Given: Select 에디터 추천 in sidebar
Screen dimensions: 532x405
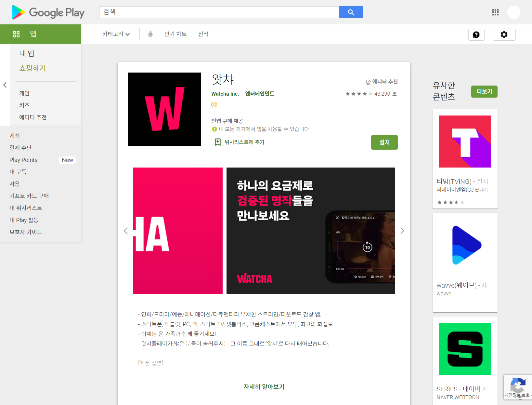Looking at the screenshot, I should click(33, 117).
